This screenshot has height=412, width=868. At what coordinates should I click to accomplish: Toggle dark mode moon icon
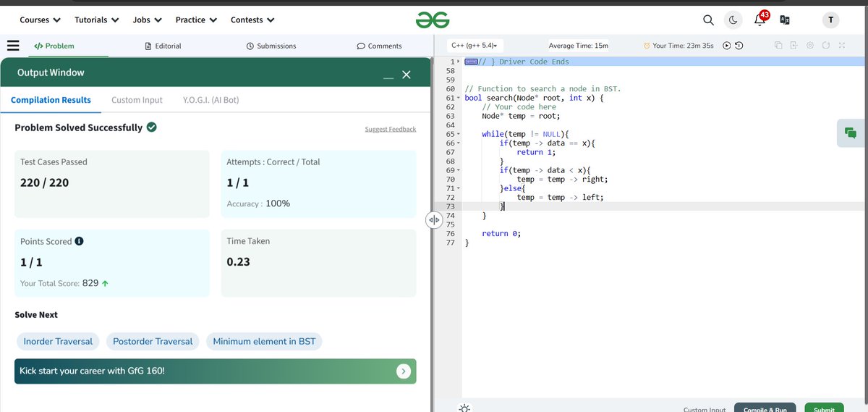(x=733, y=20)
